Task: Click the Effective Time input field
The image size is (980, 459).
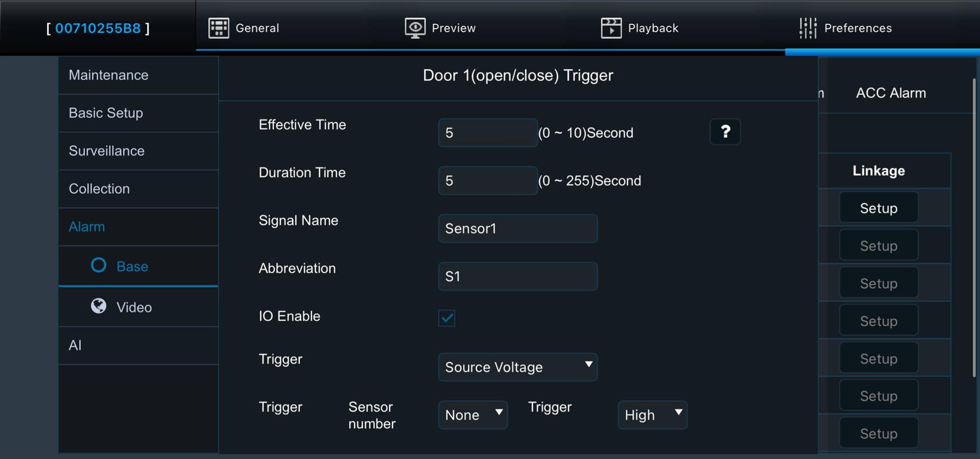Action: (488, 133)
